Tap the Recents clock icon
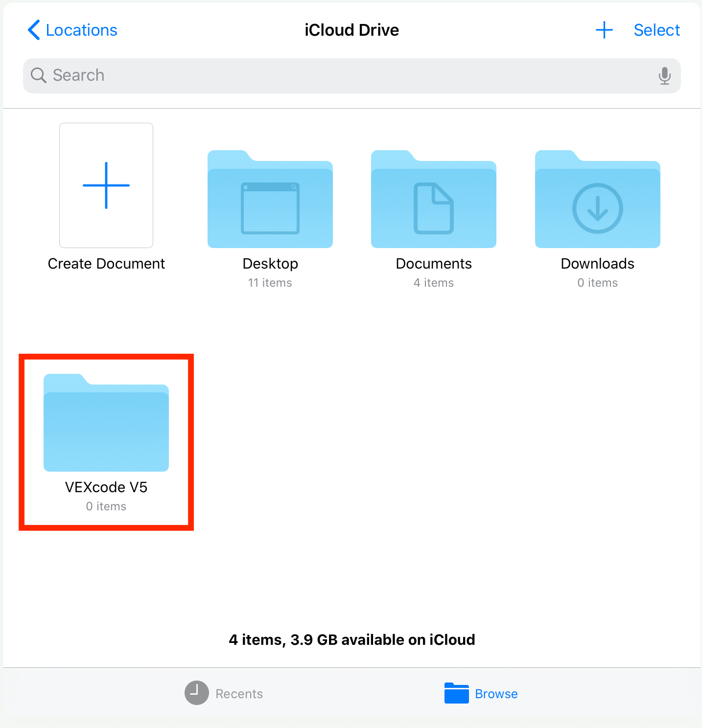Screen dimensions: 702x728 tap(197, 693)
